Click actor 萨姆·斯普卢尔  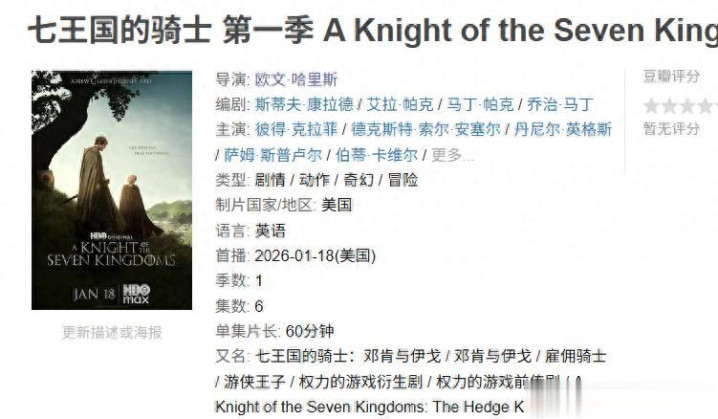coord(272,155)
